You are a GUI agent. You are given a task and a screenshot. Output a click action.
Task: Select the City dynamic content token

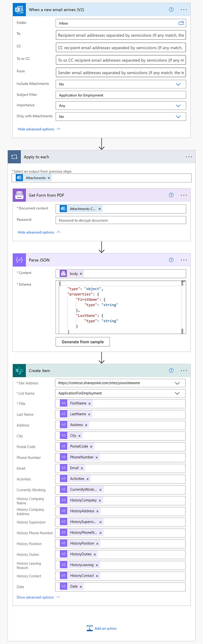(x=71, y=436)
